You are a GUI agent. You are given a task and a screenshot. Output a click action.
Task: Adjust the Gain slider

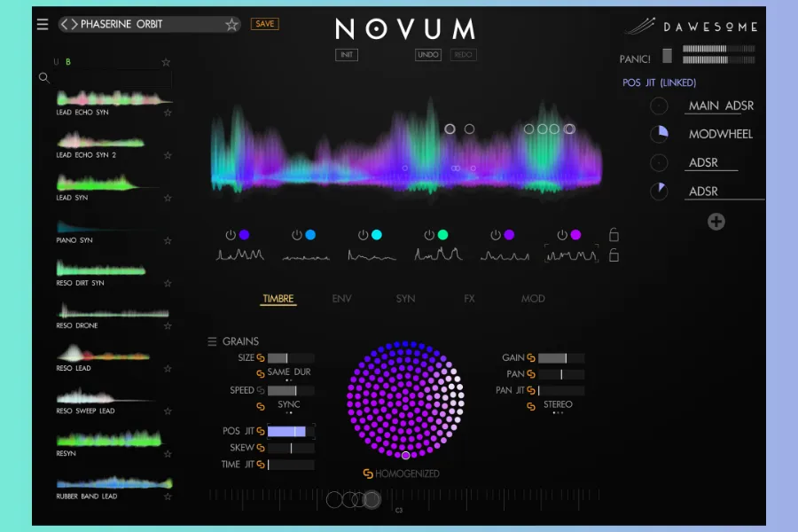click(561, 358)
